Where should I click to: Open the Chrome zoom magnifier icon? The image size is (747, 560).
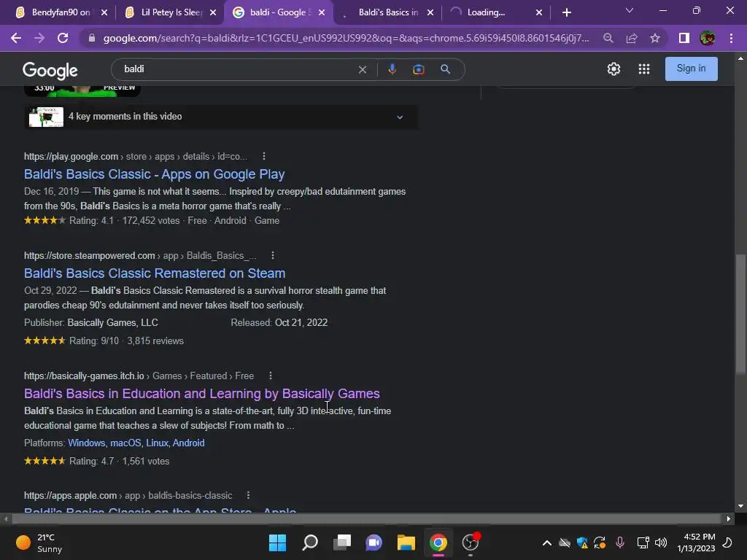[x=608, y=38]
